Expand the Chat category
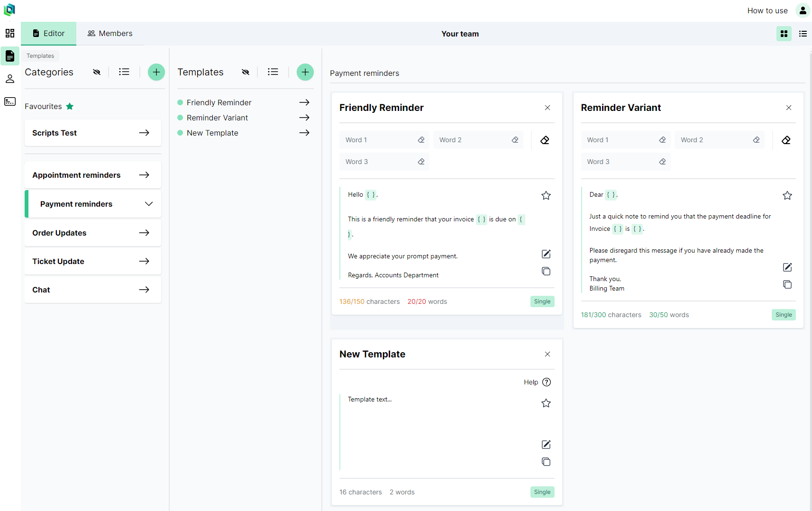This screenshot has width=812, height=511. 93,290
